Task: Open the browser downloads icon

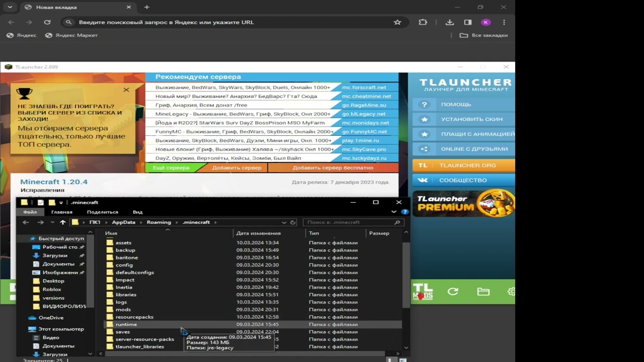Action: 450,22
